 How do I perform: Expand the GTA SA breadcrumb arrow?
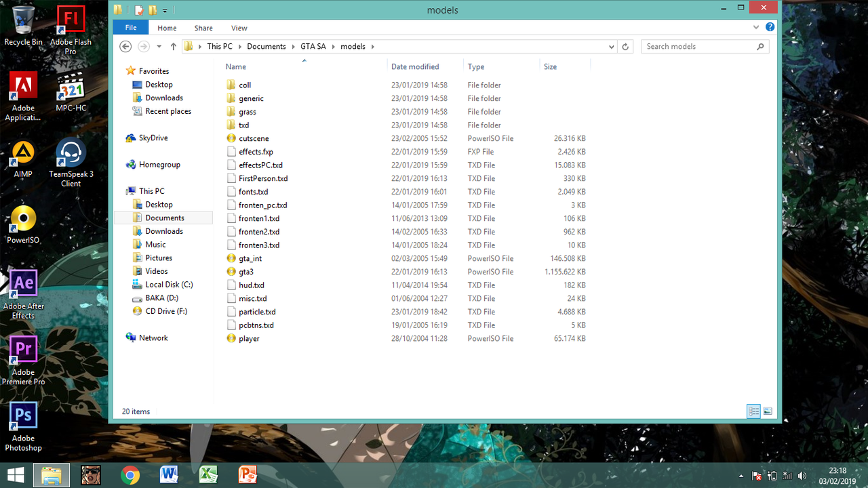(333, 47)
